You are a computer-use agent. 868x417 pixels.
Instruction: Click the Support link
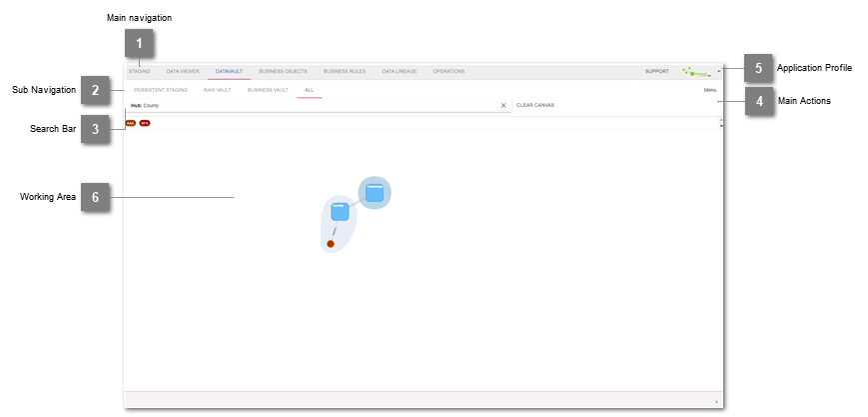(656, 72)
